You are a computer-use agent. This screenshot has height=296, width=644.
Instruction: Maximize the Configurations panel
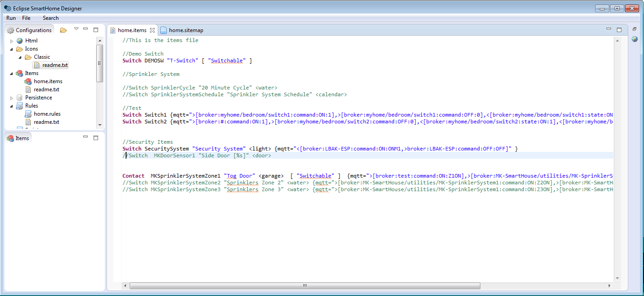[95, 30]
